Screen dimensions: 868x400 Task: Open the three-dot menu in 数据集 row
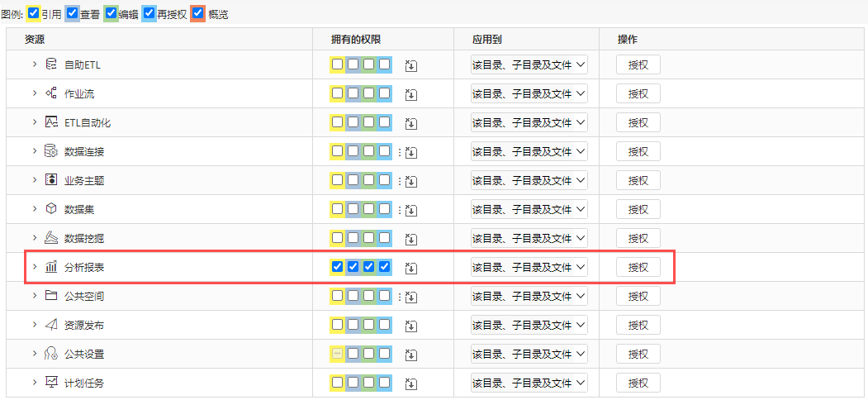(x=399, y=209)
